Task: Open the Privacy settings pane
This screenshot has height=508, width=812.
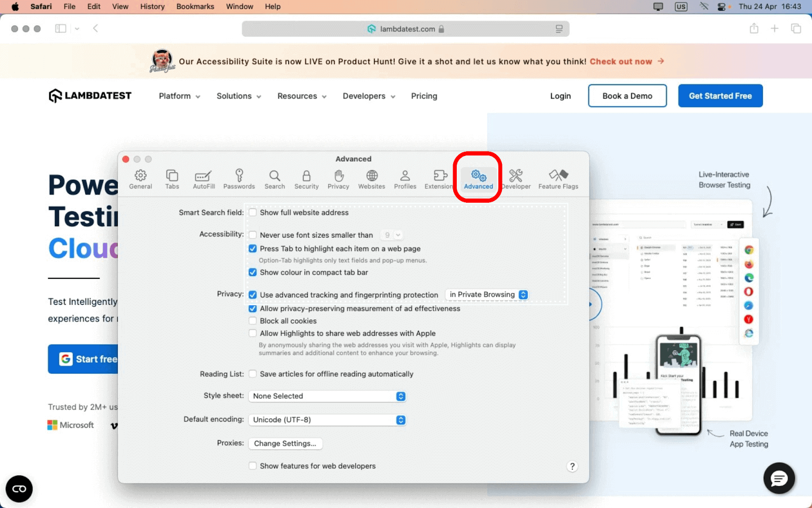Action: point(339,180)
